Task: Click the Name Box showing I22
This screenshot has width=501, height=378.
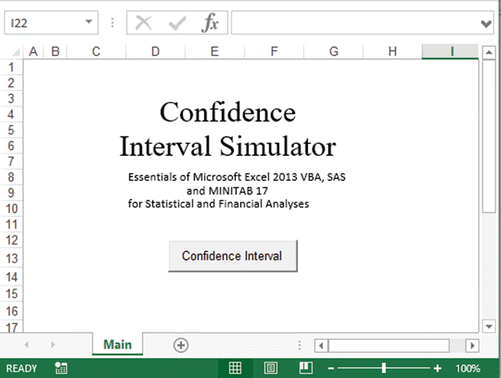Action: point(51,23)
